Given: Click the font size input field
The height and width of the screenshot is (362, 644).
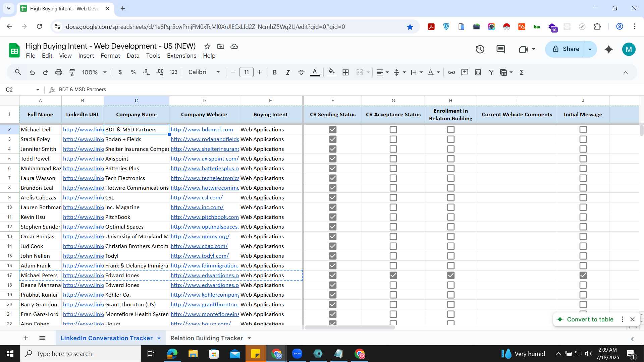Looking at the screenshot, I should tap(247, 72).
